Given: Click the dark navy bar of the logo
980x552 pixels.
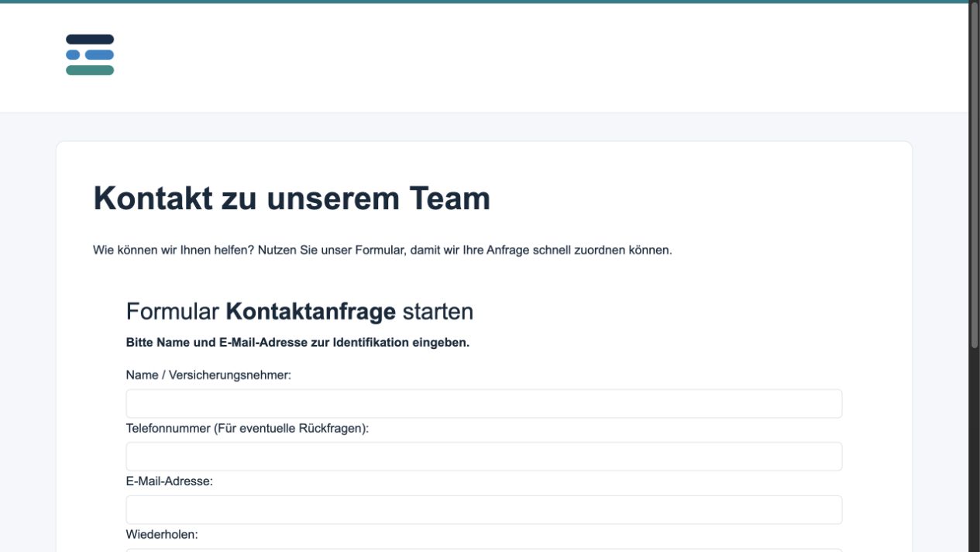Looking at the screenshot, I should [x=90, y=40].
